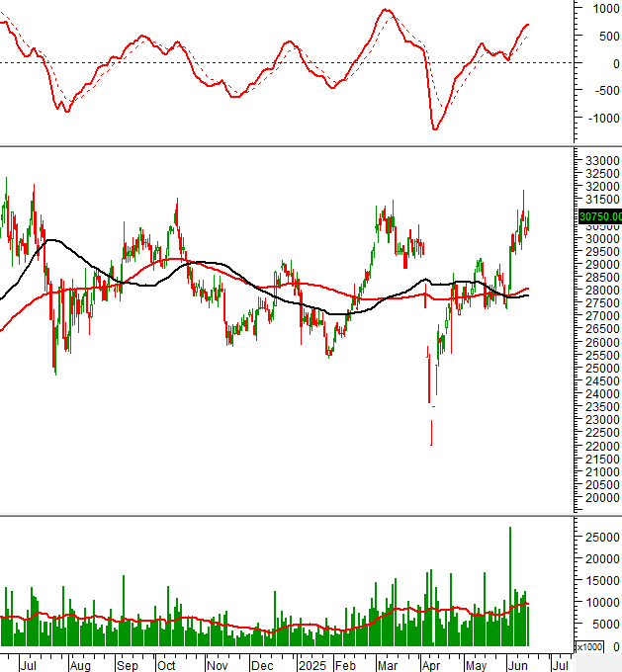Click the 500 value on the oscillator scale
Image resolution: width=622 pixels, height=672 pixels.
tap(609, 36)
